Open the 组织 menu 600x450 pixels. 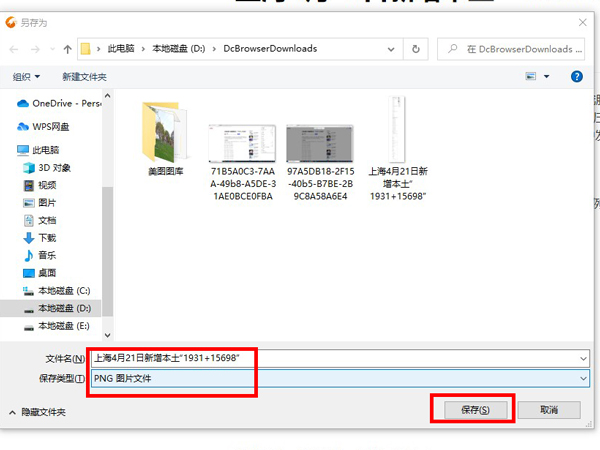(26, 77)
